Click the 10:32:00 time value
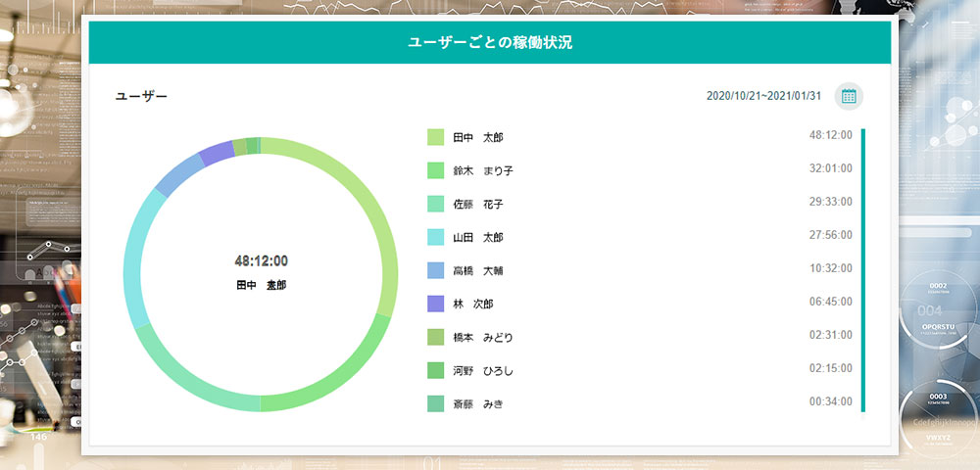This screenshot has width=980, height=470. (831, 267)
